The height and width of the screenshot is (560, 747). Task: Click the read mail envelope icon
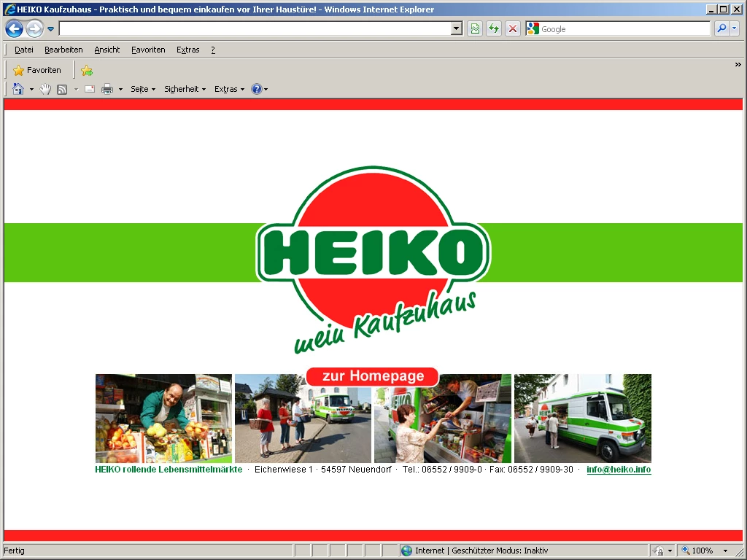(x=90, y=89)
